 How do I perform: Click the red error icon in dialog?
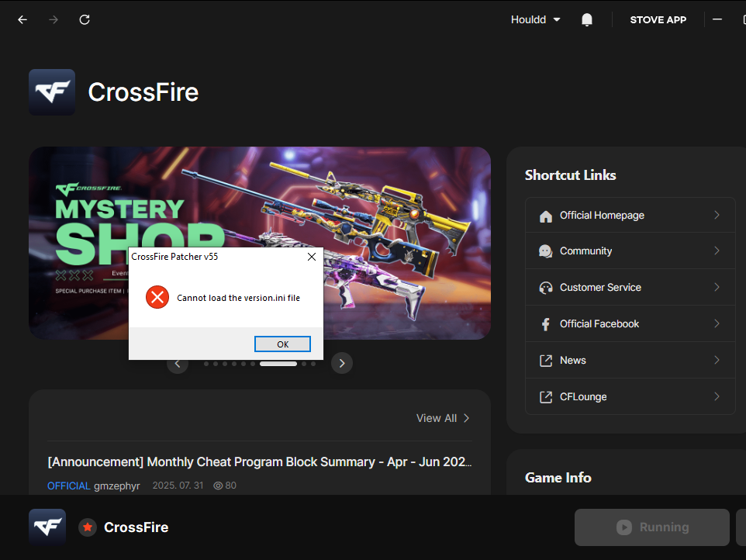pyautogui.click(x=157, y=297)
